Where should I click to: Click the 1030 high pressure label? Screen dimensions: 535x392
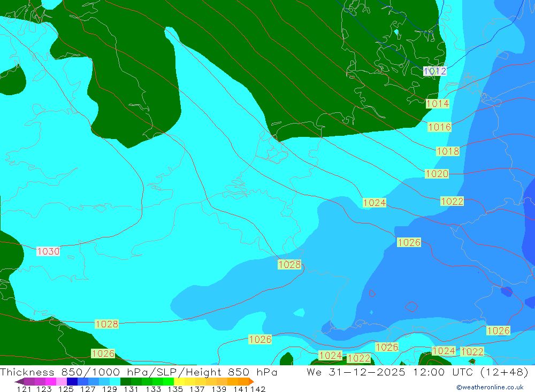click(x=48, y=251)
